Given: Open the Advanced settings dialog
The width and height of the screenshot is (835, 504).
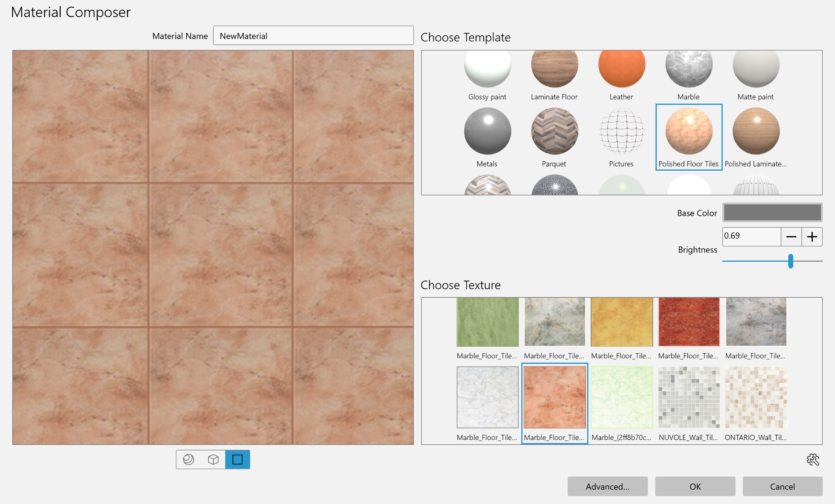Looking at the screenshot, I should click(x=607, y=486).
